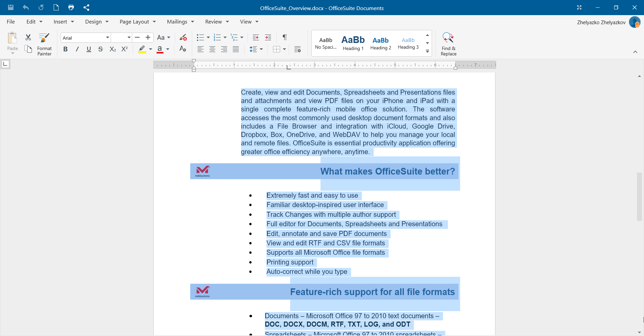
Task: Expand multilevel list dropdown
Action: pyautogui.click(x=242, y=38)
